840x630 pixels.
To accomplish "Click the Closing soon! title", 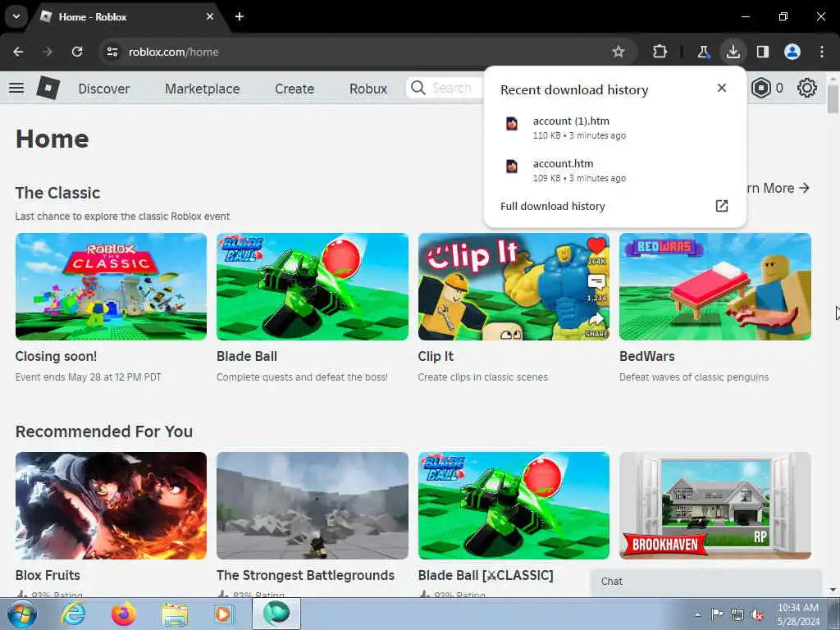I will pyautogui.click(x=56, y=356).
